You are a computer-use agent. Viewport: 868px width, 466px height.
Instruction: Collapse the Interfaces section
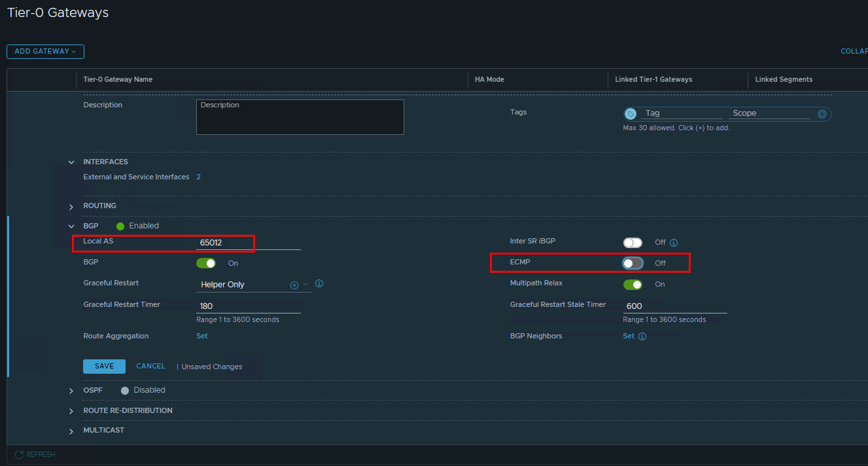tap(71, 162)
